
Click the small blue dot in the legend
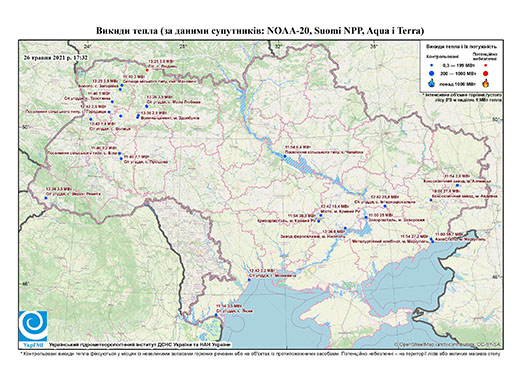(x=432, y=66)
